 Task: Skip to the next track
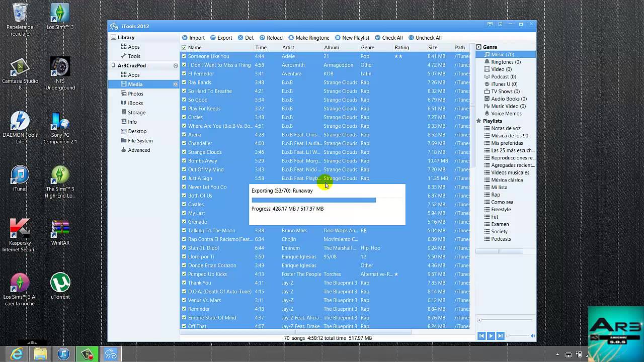point(500,336)
